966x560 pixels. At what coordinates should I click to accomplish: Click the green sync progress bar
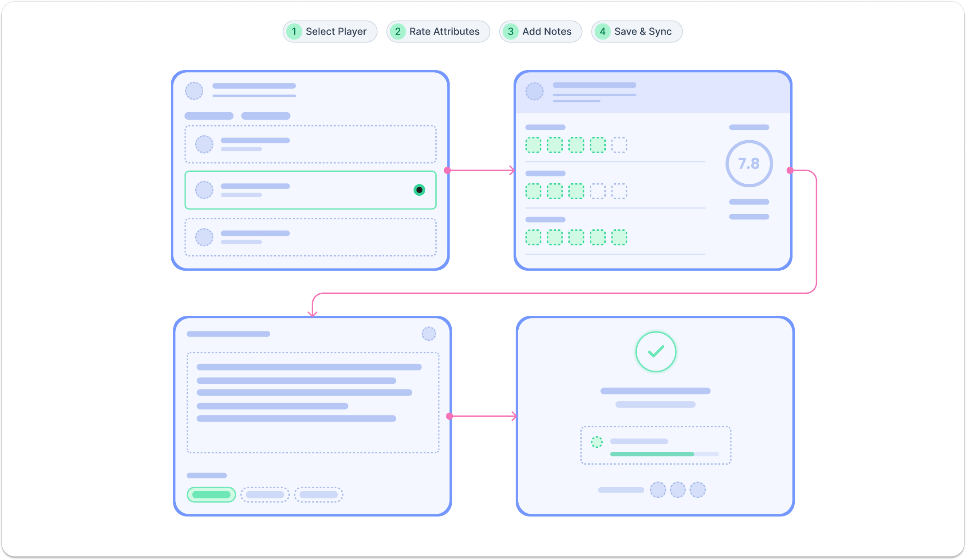click(651, 454)
